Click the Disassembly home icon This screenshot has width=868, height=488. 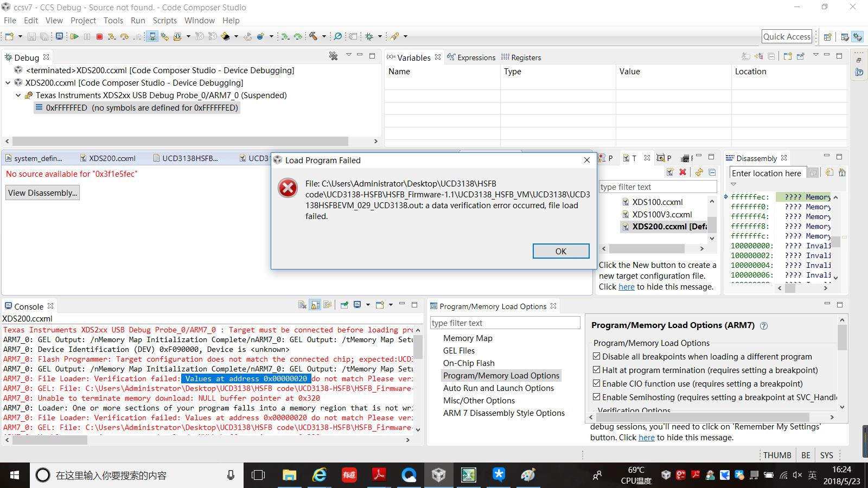pyautogui.click(x=842, y=172)
